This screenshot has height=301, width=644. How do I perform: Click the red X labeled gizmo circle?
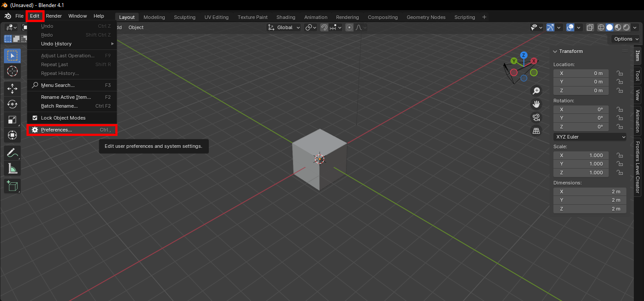tap(534, 61)
